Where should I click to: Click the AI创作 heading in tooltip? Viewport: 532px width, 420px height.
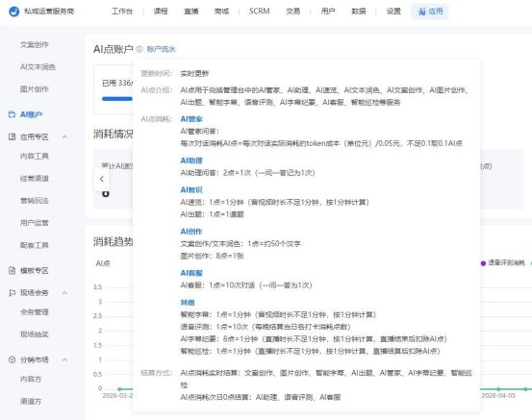[x=191, y=232]
